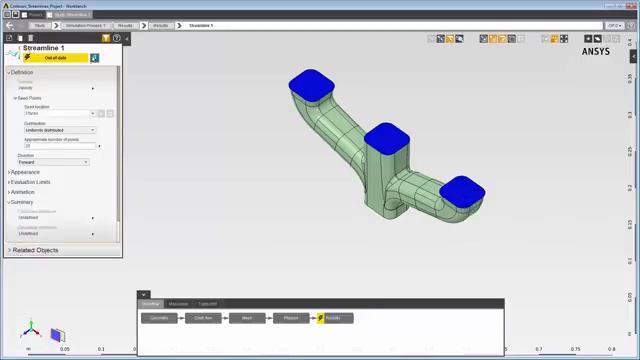Click the Physics workflow block

click(291, 318)
